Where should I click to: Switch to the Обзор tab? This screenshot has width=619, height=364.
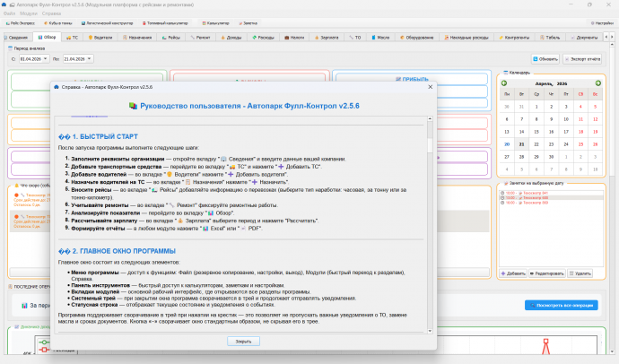[x=47, y=37]
